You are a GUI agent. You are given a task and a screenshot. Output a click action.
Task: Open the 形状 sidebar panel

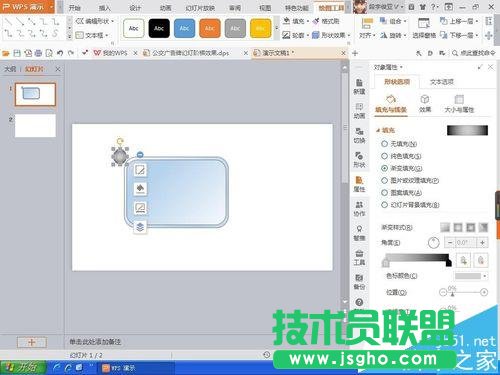pos(359,160)
